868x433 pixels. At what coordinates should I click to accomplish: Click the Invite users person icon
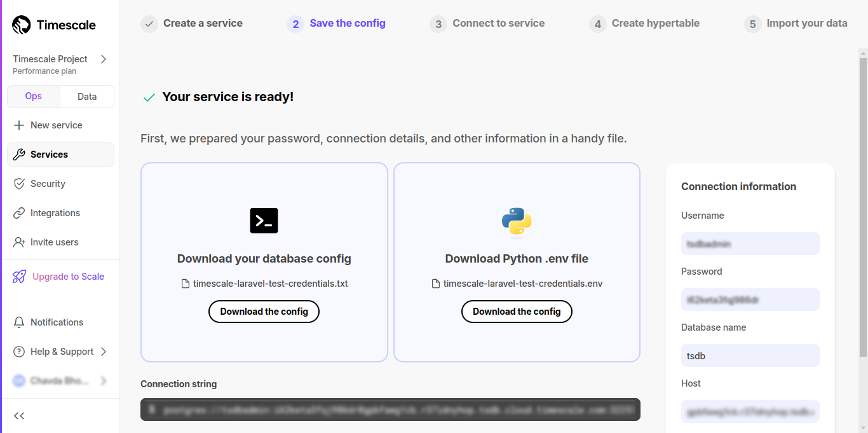pos(19,242)
